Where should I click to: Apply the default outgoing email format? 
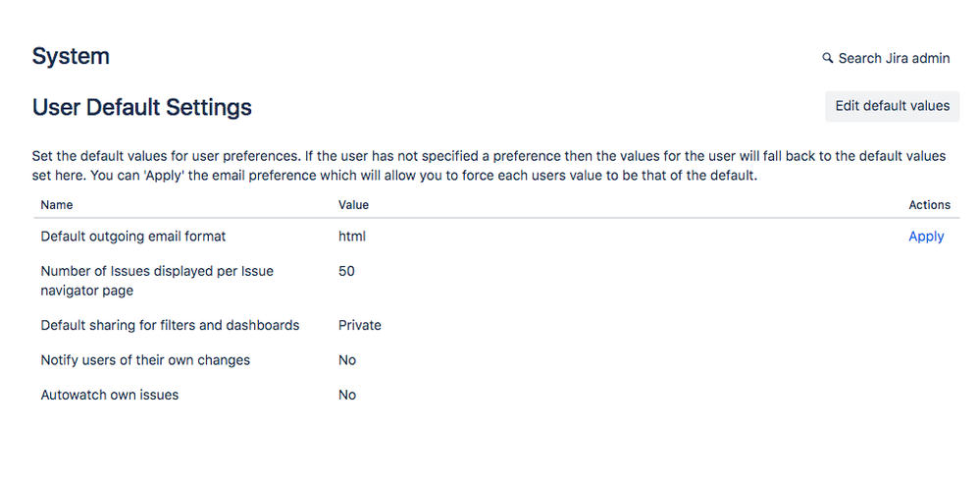pyautogui.click(x=925, y=237)
